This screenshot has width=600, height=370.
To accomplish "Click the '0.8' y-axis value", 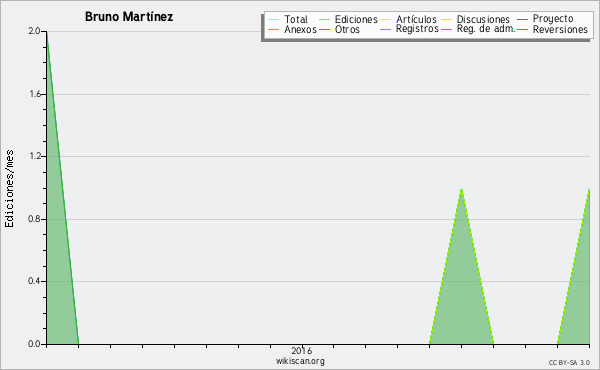I will [34, 219].
